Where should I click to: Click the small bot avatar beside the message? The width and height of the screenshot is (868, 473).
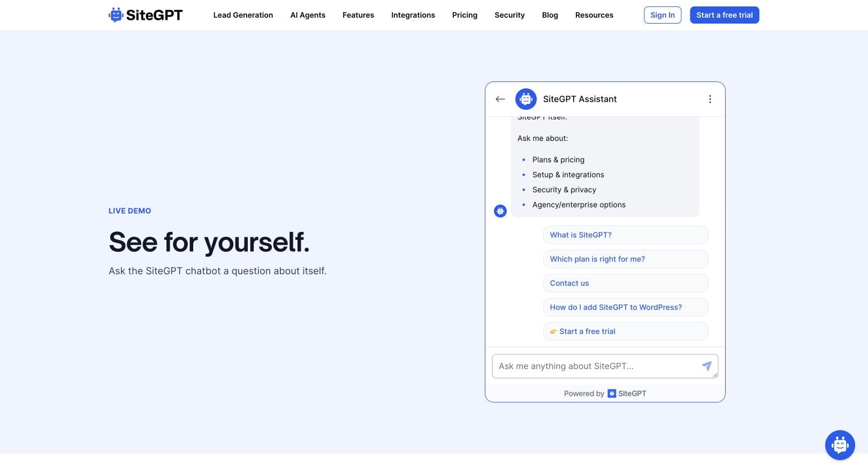[x=500, y=211]
